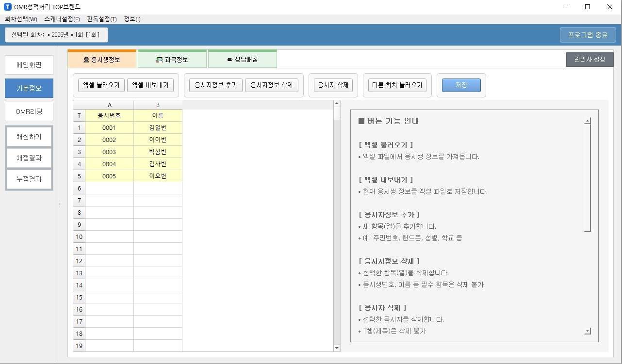Switch to the 정답배점 tab

[x=242, y=60]
